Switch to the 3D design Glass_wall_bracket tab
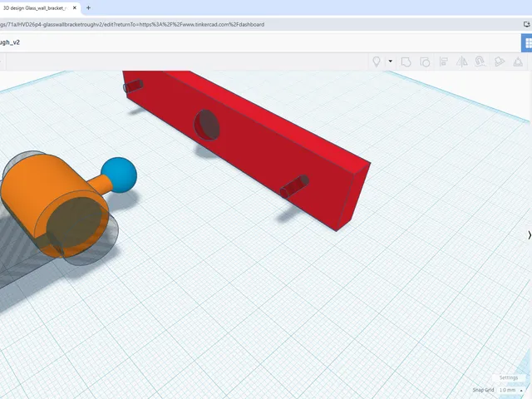This screenshot has height=399, width=532. pos(33,7)
